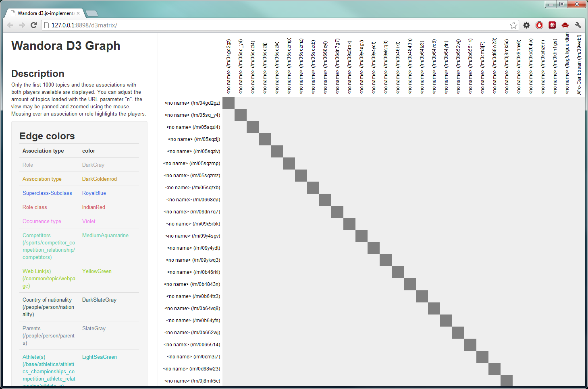Click the red asterisk extension icon
Image resolution: width=588 pixels, height=389 pixels.
coord(552,25)
